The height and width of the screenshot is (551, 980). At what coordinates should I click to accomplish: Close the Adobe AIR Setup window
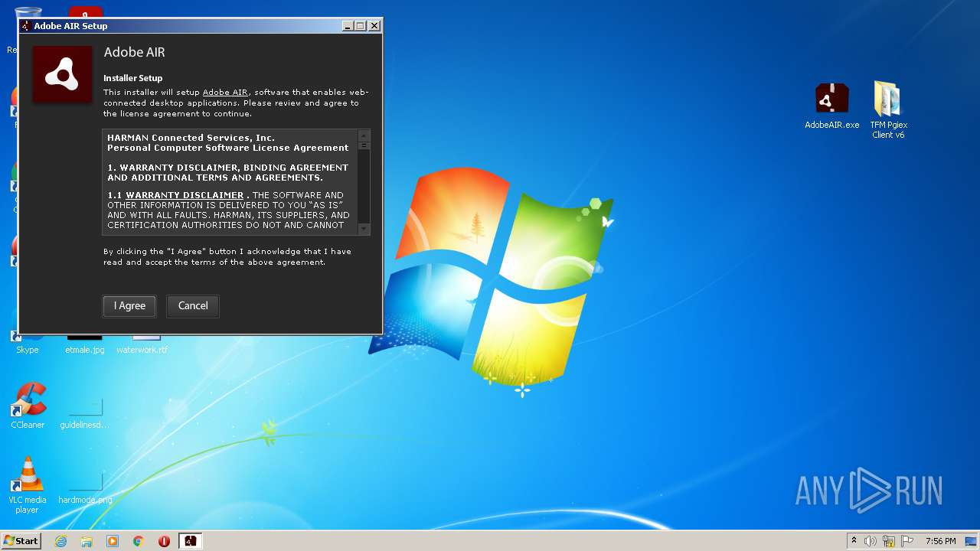(x=374, y=26)
